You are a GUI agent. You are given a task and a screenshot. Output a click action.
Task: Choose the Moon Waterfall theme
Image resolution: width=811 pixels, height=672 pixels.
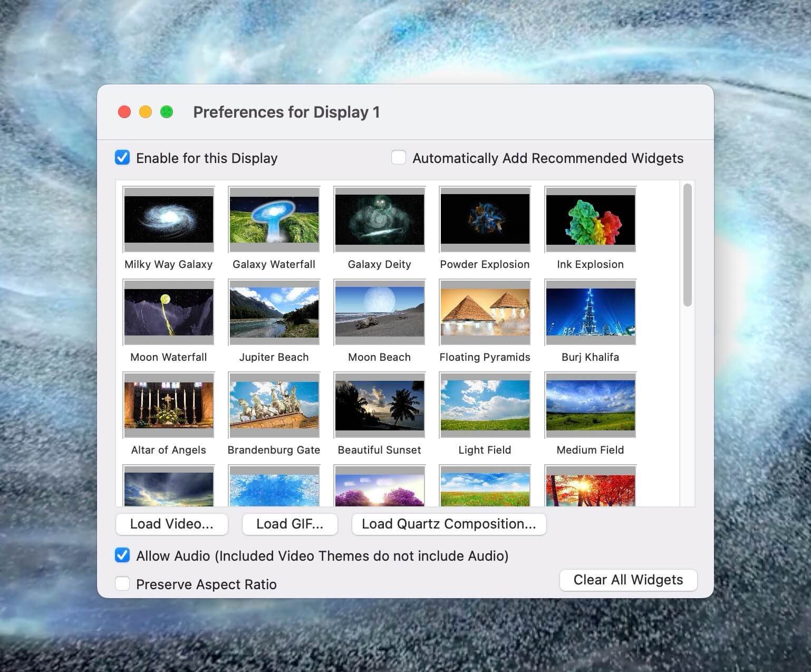click(168, 313)
